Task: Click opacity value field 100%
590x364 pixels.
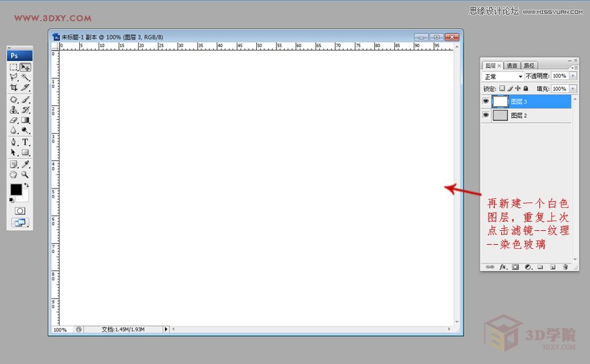Action: pyautogui.click(x=559, y=76)
